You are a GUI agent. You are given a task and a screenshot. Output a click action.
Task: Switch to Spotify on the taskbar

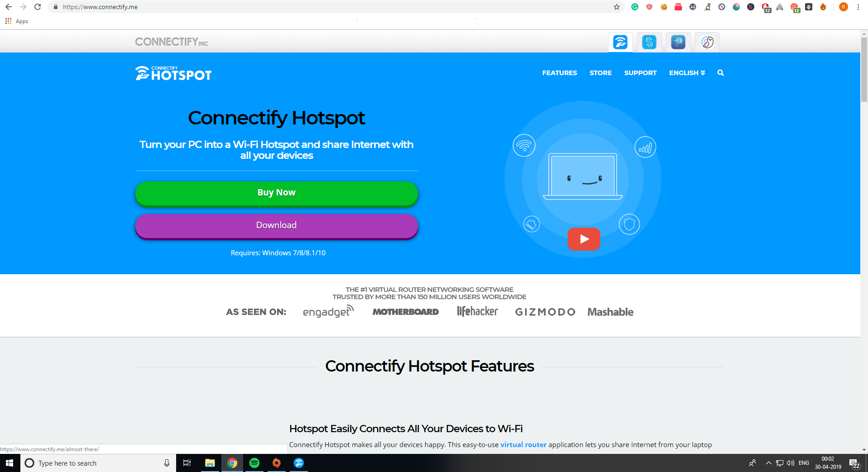tap(254, 463)
